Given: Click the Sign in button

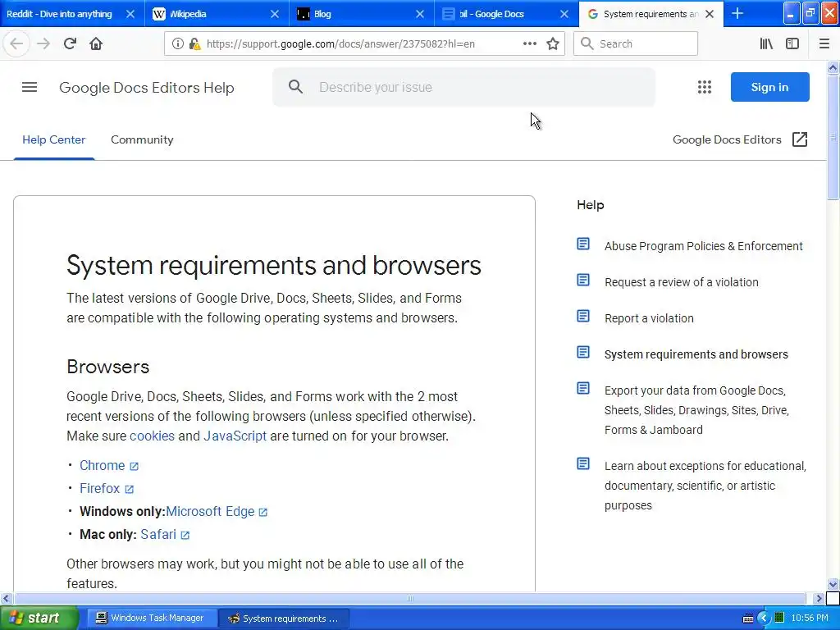Looking at the screenshot, I should 769,87.
